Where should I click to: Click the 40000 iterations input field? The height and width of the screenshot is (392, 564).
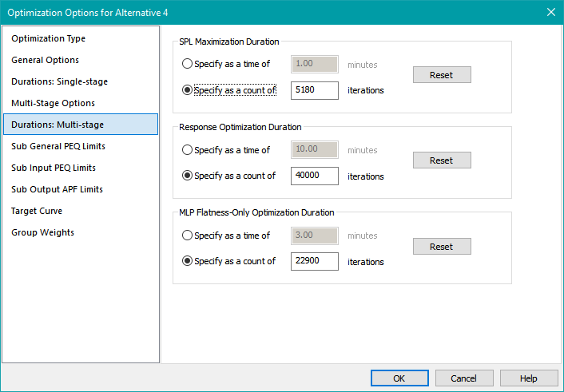[315, 176]
